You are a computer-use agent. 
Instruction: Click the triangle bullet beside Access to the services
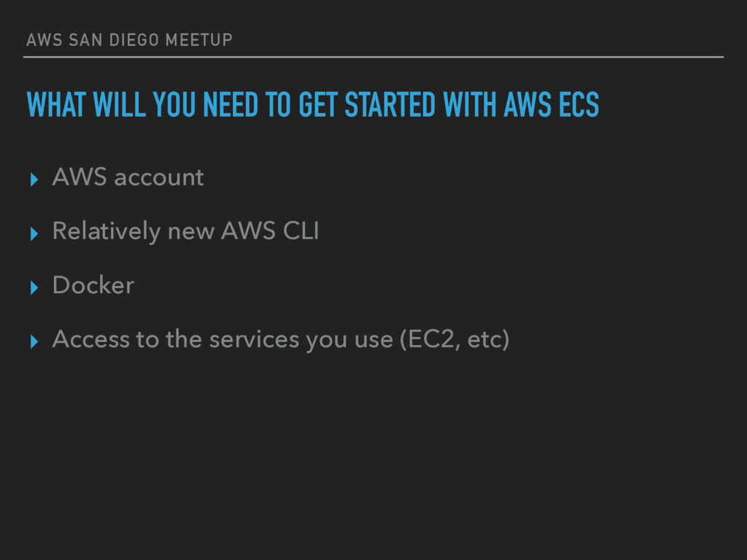34,341
